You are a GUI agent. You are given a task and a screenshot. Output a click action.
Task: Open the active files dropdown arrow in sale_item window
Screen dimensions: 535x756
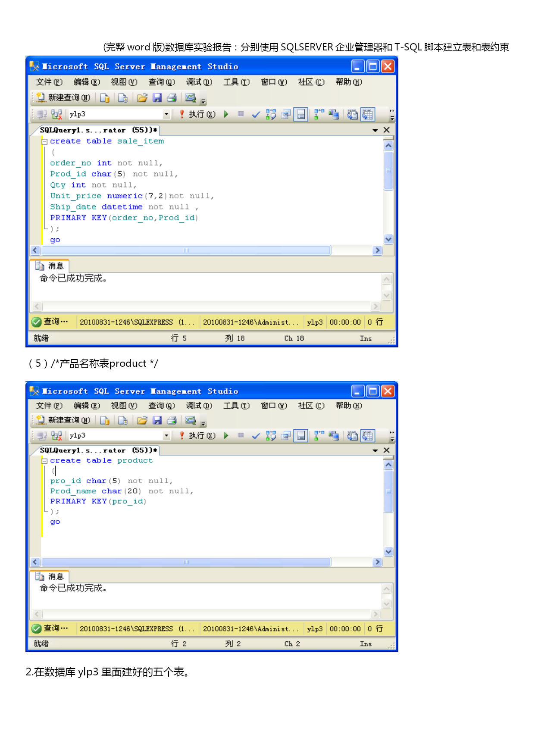375,130
